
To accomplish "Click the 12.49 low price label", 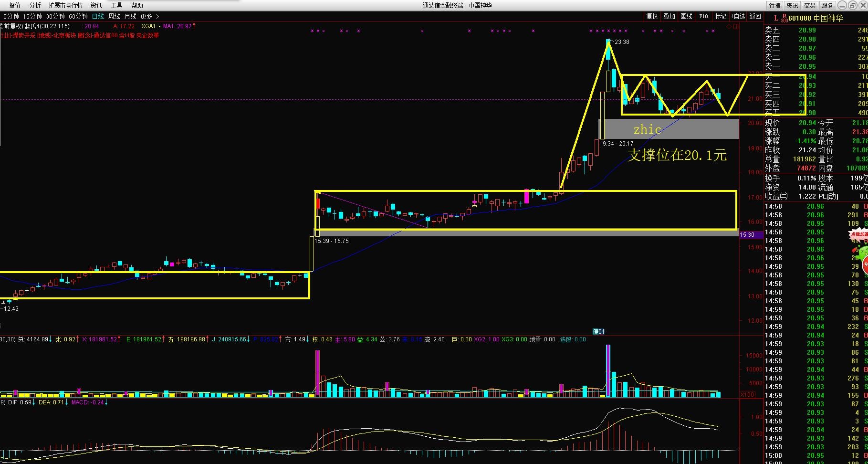I will click(x=11, y=309).
